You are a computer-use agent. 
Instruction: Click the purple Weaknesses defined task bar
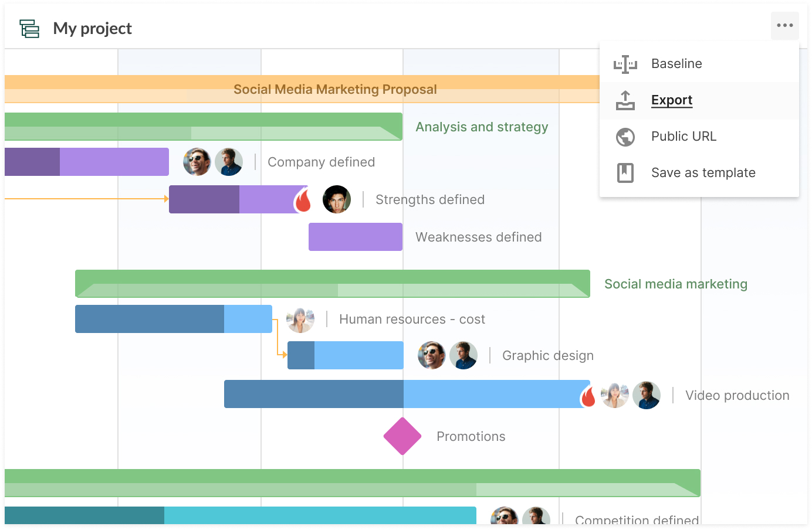tap(356, 237)
